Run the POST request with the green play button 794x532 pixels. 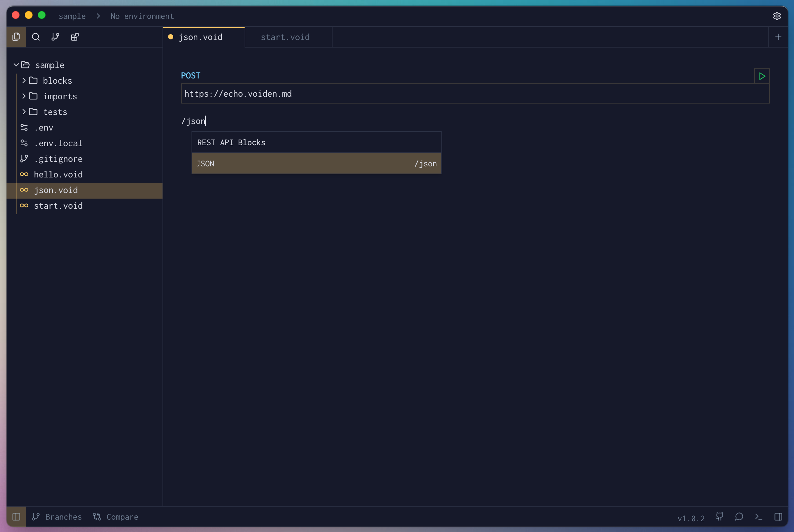point(761,76)
